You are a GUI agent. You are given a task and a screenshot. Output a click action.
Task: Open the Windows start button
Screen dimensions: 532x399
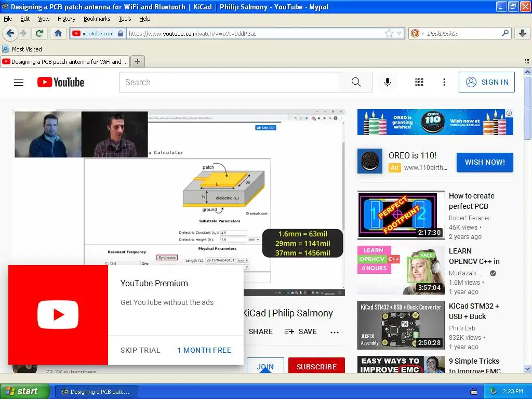24,392
